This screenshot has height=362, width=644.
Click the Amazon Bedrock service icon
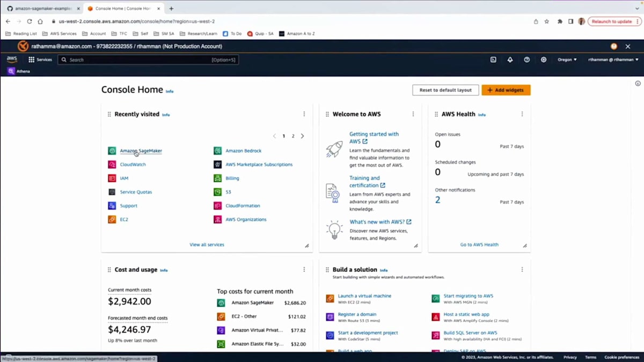(217, 151)
